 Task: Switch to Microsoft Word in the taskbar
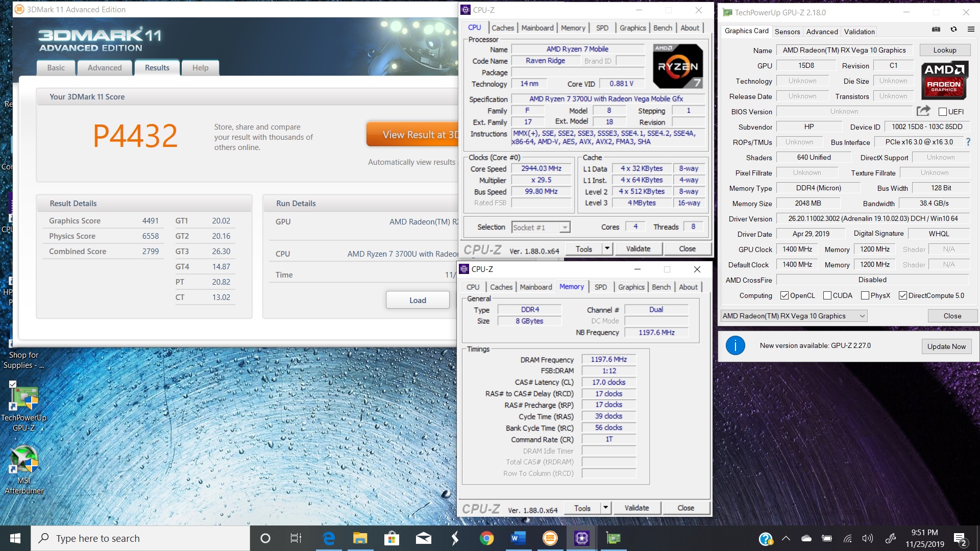tap(518, 538)
